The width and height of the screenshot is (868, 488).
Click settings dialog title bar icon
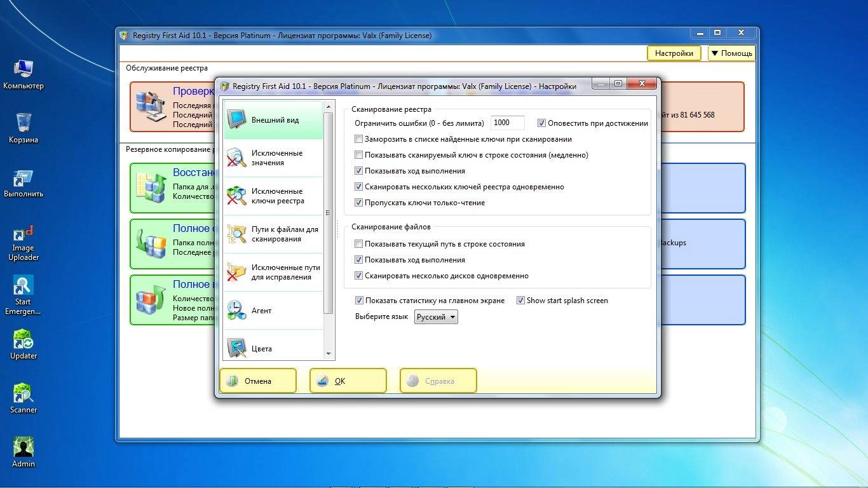[x=224, y=86]
